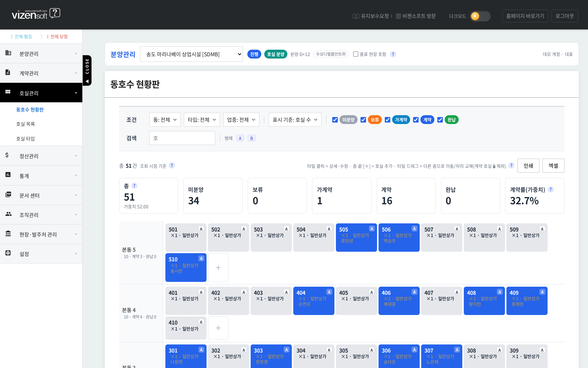Expand the 분양관리 menu arrow
This screenshot has height=368, width=588.
[x=76, y=54]
